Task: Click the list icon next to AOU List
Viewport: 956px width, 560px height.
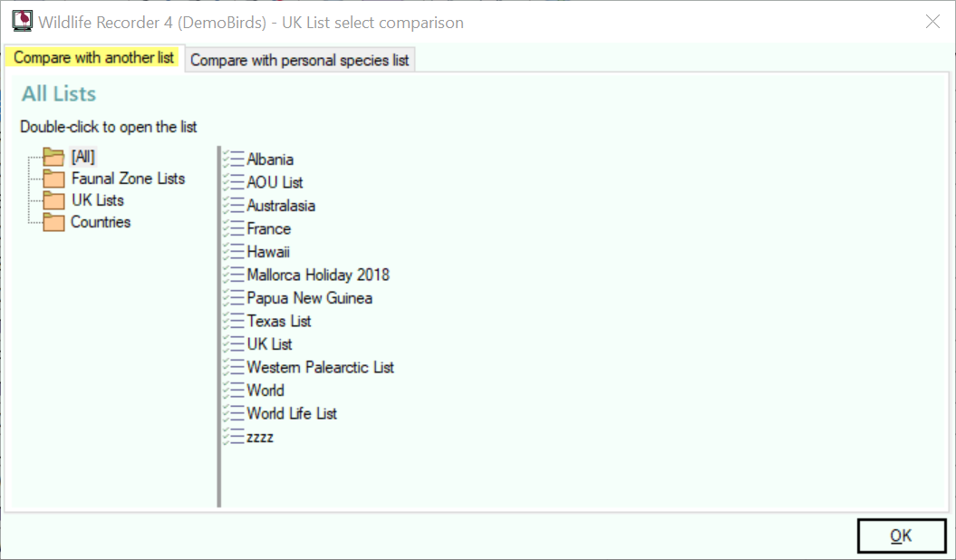Action: [x=234, y=182]
